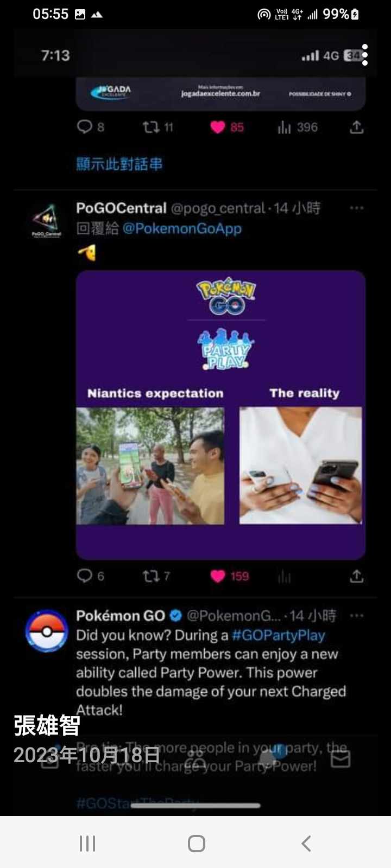Show this thread link in Chinese
Screen dimensions: 391x868
(x=119, y=164)
